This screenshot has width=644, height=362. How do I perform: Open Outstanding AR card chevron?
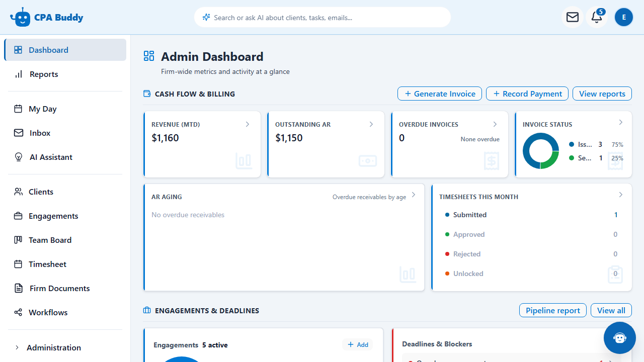click(x=371, y=124)
